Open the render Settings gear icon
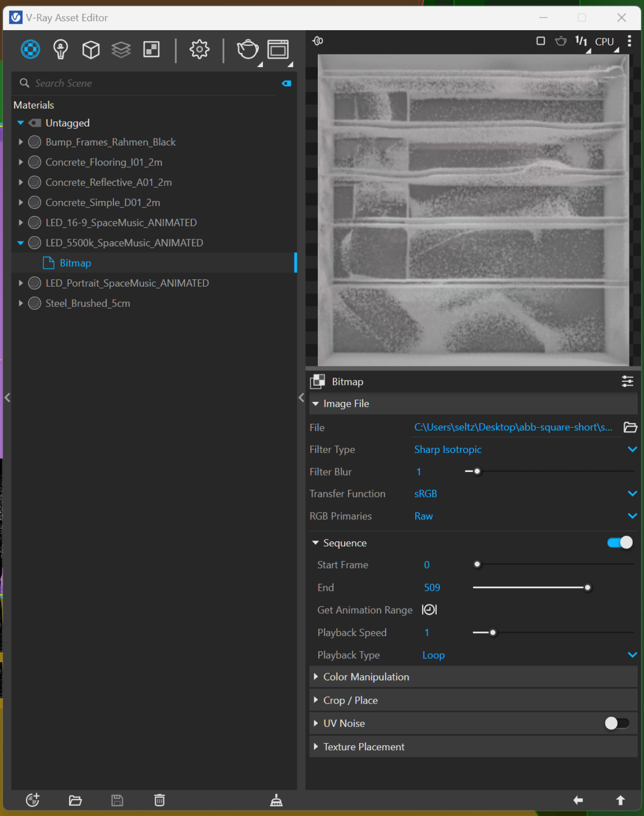The width and height of the screenshot is (644, 816). click(x=199, y=49)
